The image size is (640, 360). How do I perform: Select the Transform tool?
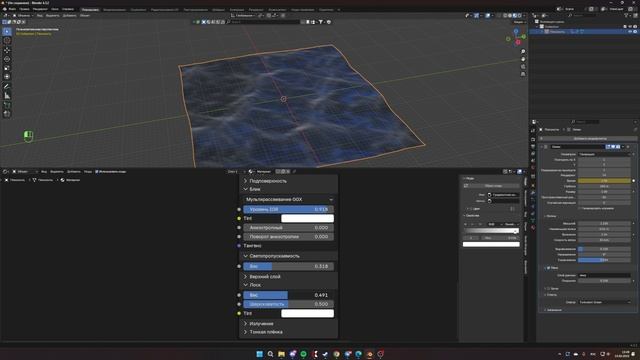(7, 77)
